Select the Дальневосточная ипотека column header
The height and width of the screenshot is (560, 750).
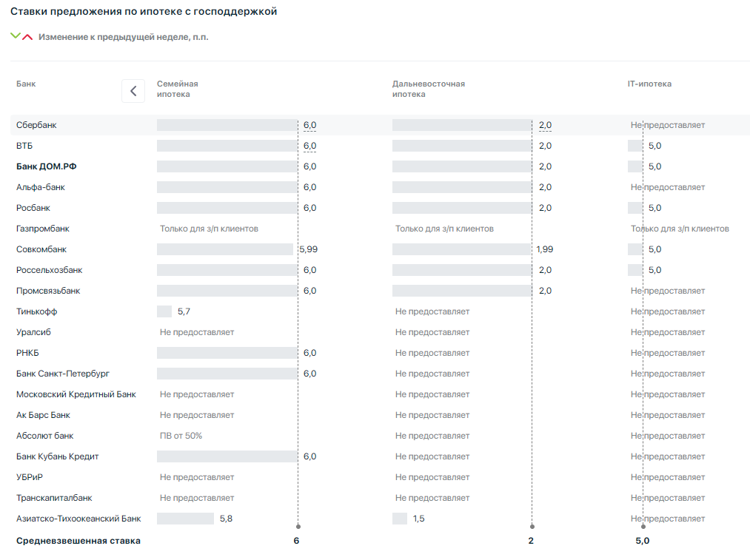coord(429,89)
